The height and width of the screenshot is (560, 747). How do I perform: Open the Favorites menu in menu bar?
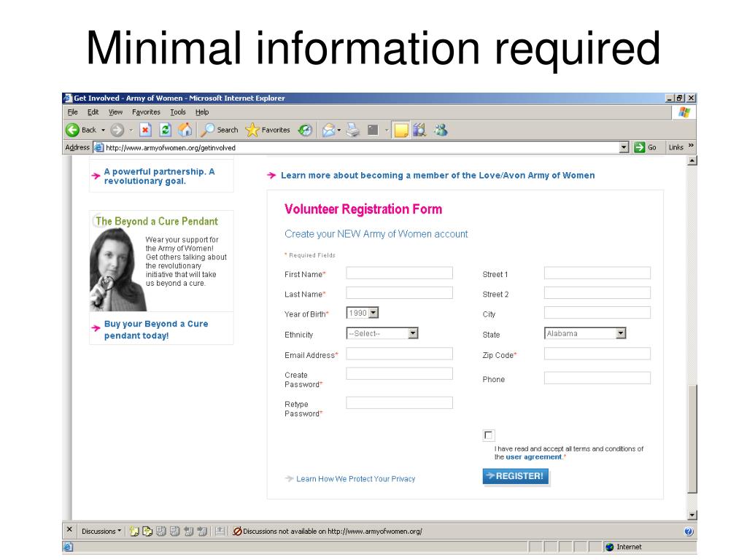tap(146, 112)
